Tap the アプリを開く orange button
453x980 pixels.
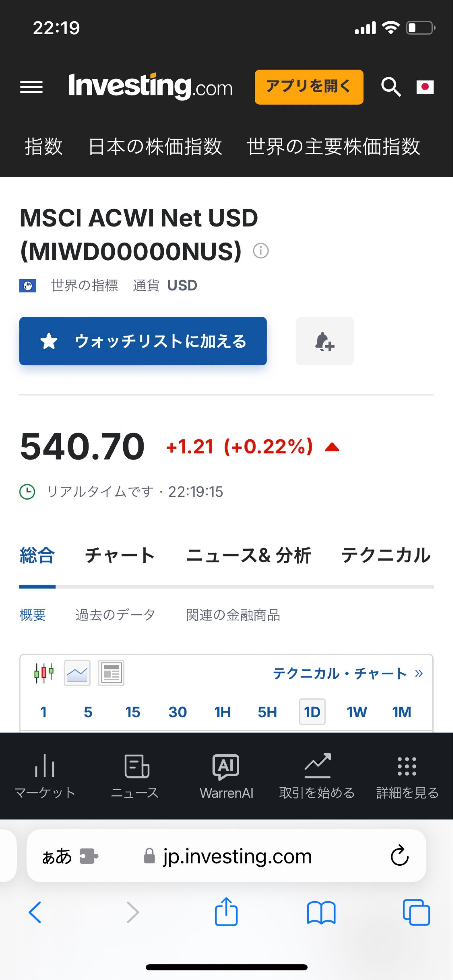click(309, 87)
